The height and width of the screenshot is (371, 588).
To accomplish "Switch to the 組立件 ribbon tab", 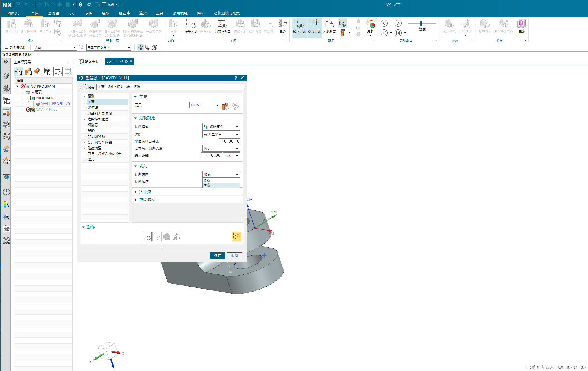I will (x=124, y=13).
